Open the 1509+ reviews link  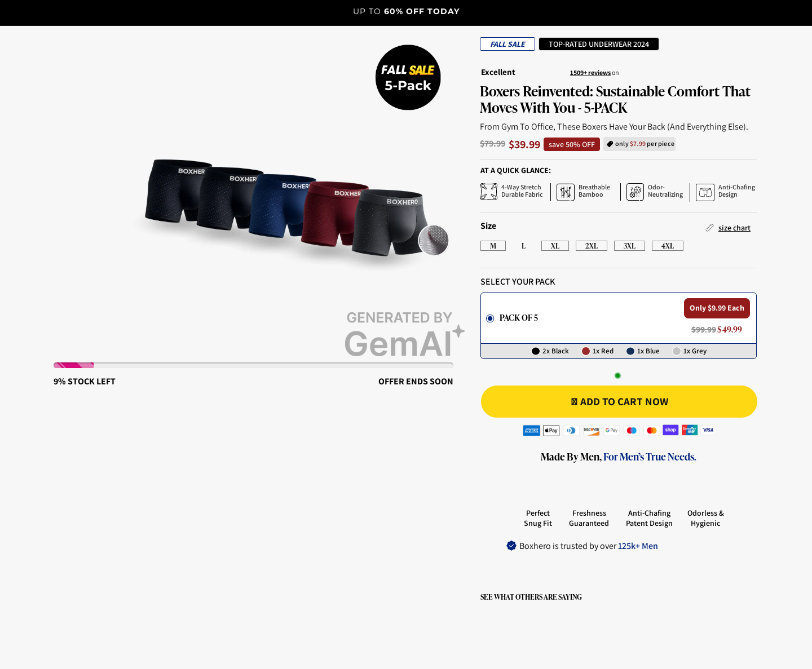tap(590, 73)
